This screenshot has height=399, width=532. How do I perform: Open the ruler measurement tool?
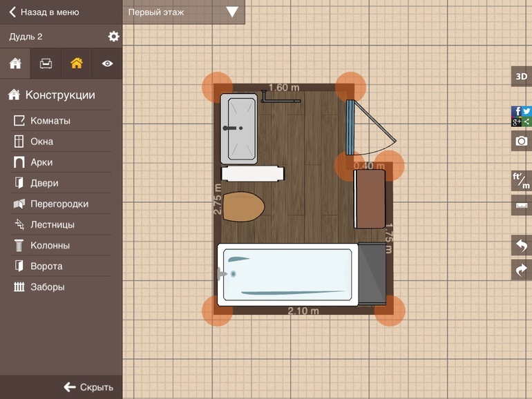pos(521,205)
